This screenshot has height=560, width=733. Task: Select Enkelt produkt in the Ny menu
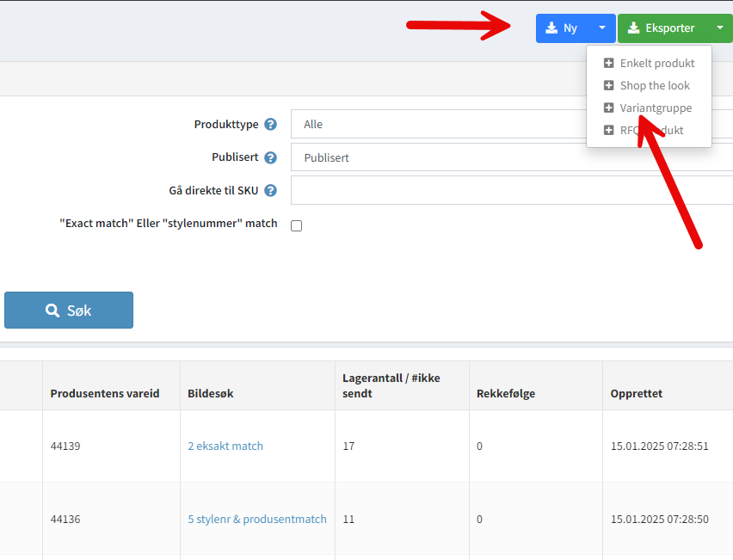(x=656, y=64)
